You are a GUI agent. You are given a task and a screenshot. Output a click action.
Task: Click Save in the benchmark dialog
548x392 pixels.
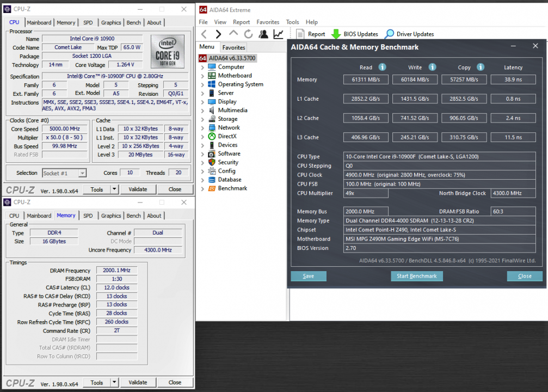point(309,276)
